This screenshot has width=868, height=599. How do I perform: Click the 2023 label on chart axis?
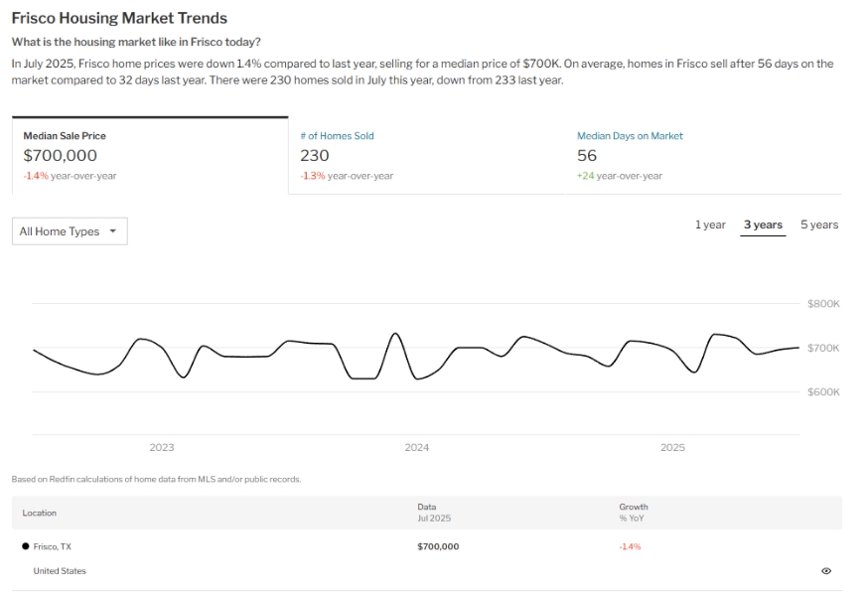tap(162, 448)
